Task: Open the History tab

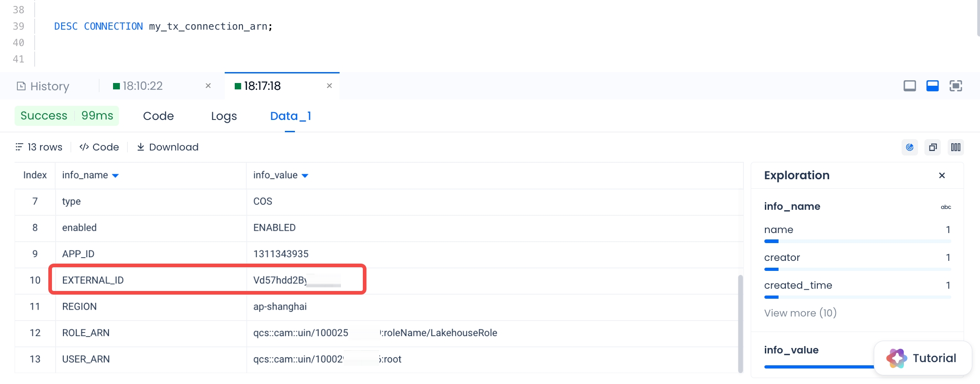Action: 43,86
